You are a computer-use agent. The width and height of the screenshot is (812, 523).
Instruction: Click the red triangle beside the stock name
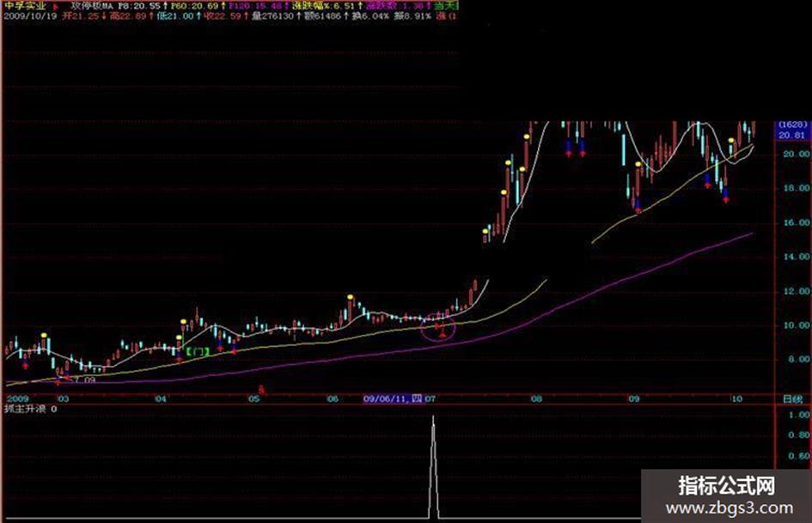55,7
